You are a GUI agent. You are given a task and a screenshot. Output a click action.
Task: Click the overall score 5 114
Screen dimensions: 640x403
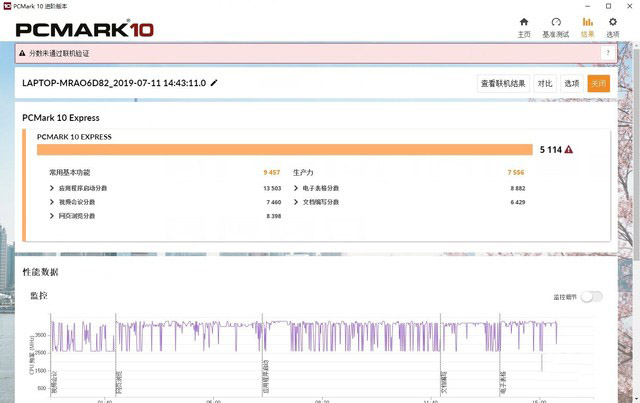(551, 150)
